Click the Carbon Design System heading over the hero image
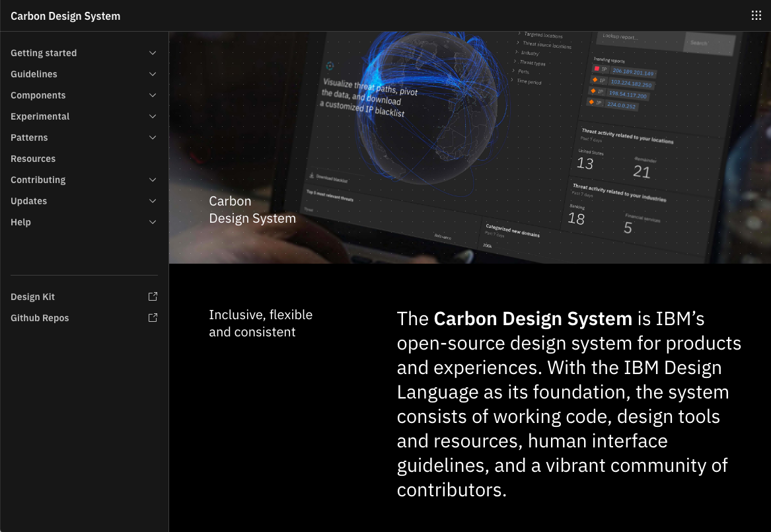Image resolution: width=771 pixels, height=532 pixels. [252, 209]
